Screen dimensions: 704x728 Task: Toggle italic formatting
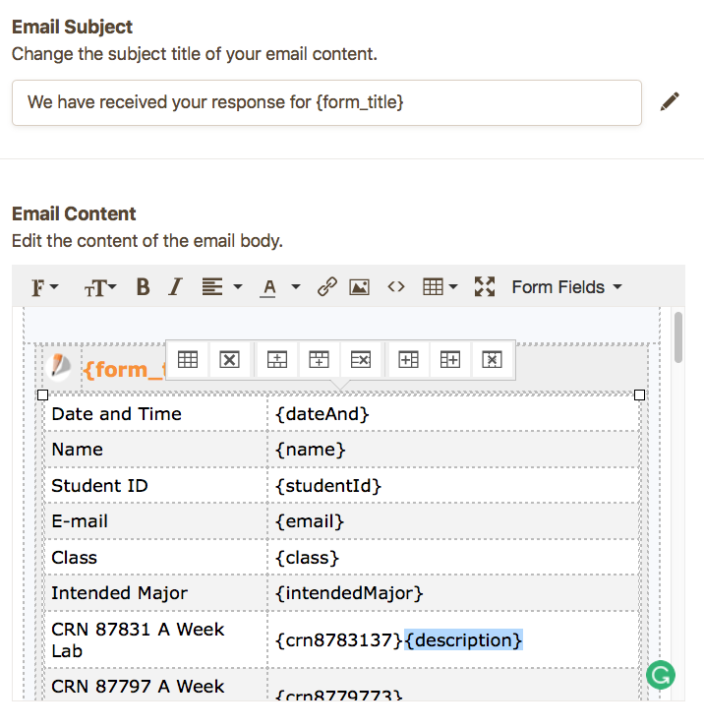[x=175, y=287]
